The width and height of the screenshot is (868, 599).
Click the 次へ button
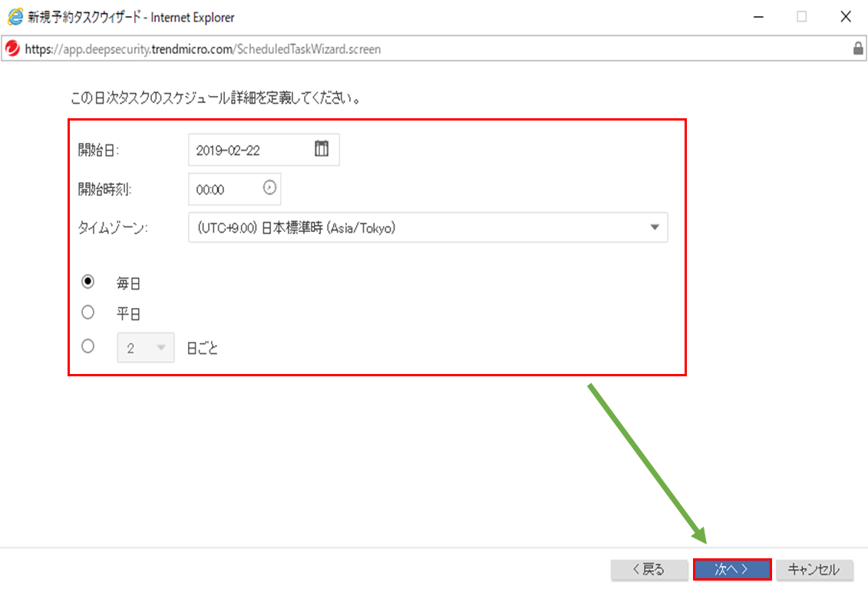point(732,569)
